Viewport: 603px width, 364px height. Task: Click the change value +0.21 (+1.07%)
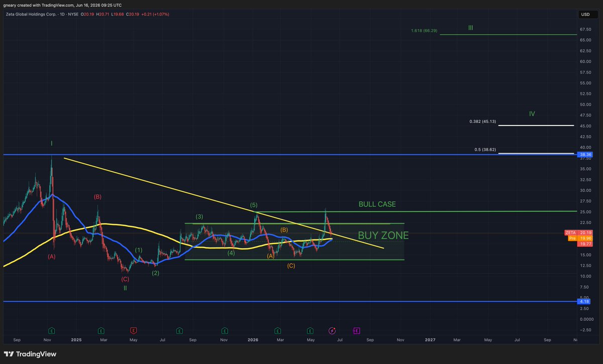click(x=156, y=14)
